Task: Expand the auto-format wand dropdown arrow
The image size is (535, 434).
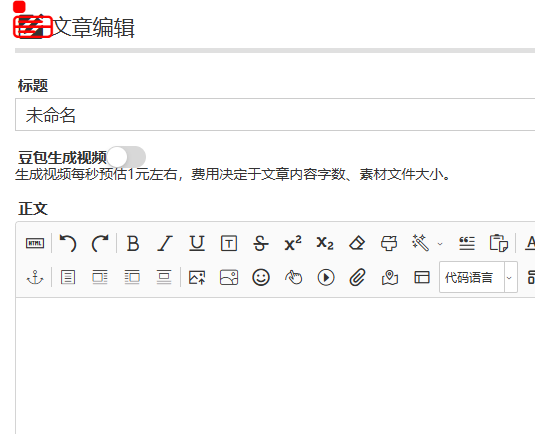Action: 440,244
